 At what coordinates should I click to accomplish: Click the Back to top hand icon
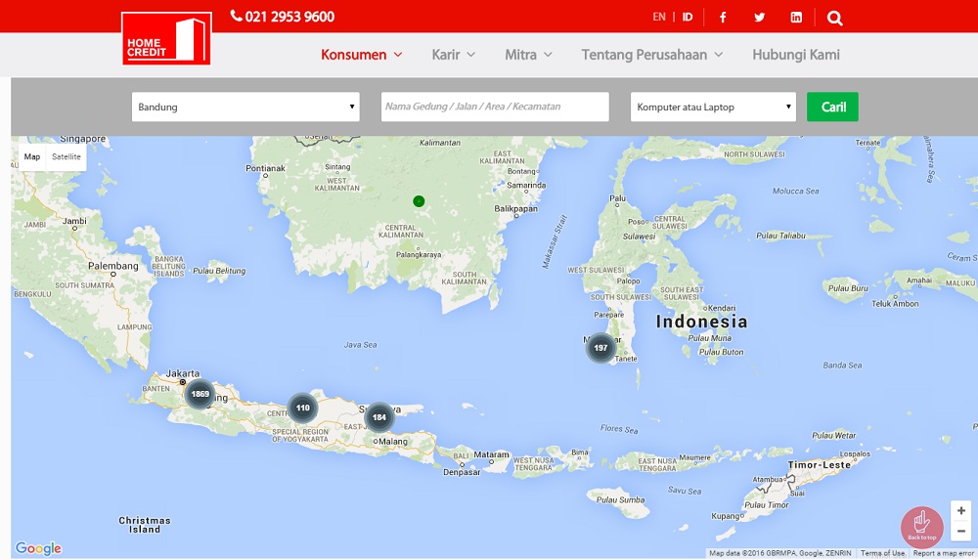click(x=922, y=527)
